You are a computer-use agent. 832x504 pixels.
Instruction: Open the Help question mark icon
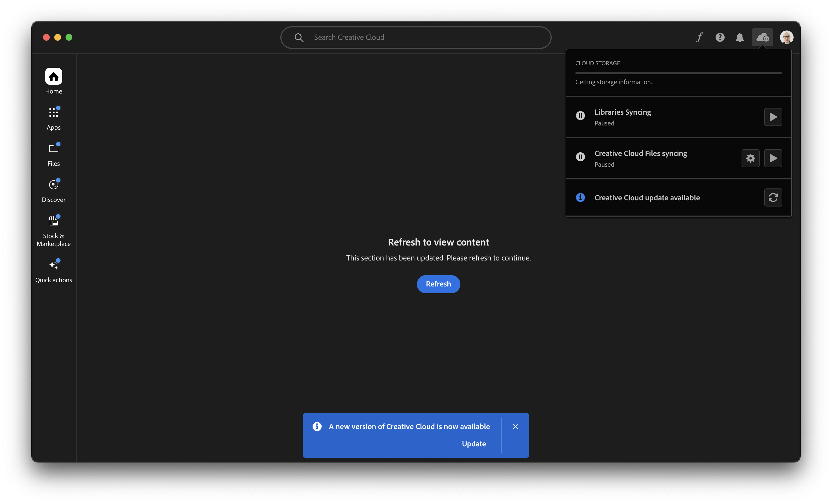pos(720,37)
